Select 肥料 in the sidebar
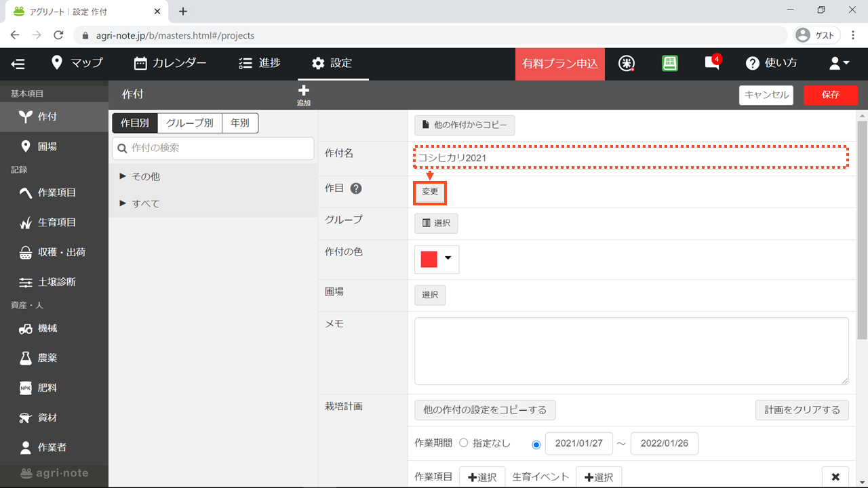868x488 pixels. click(x=54, y=388)
